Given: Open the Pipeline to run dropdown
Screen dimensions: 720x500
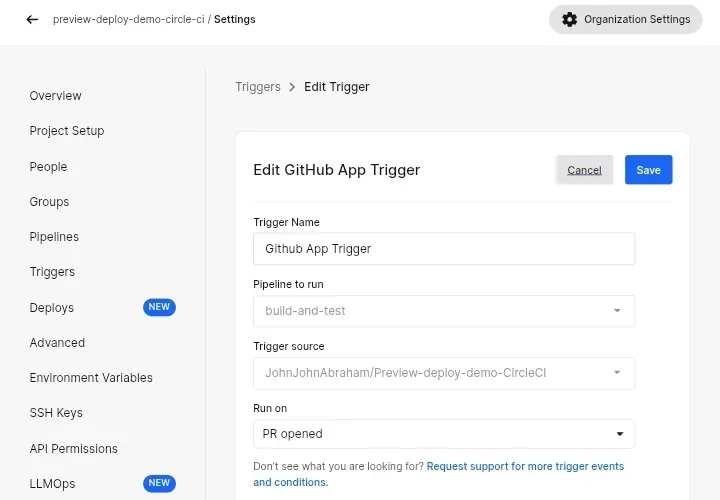Looking at the screenshot, I should 444,311.
